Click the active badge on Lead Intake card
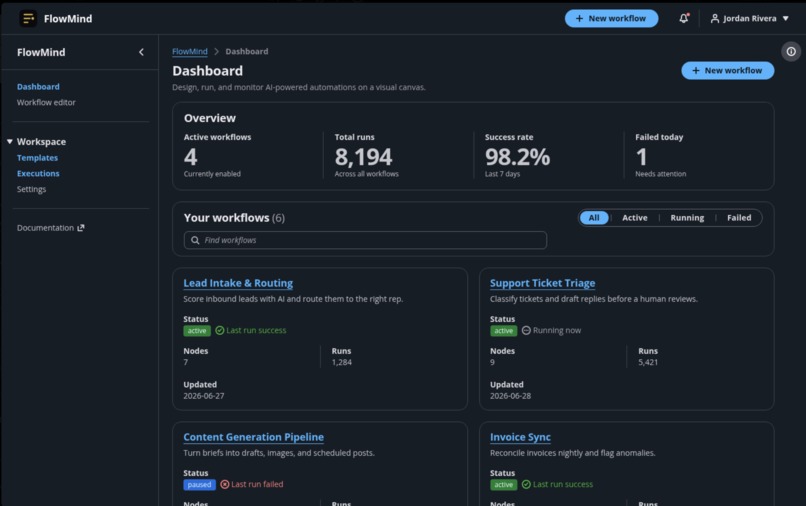 (x=197, y=331)
